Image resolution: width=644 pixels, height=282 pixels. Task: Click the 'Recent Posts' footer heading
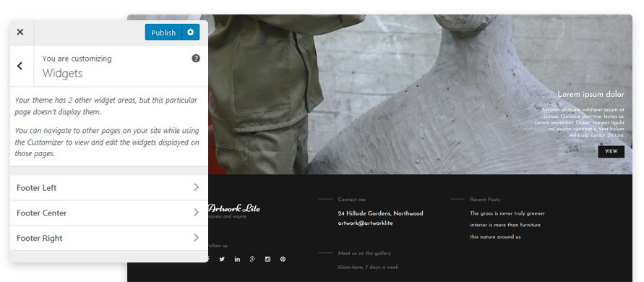coord(485,200)
